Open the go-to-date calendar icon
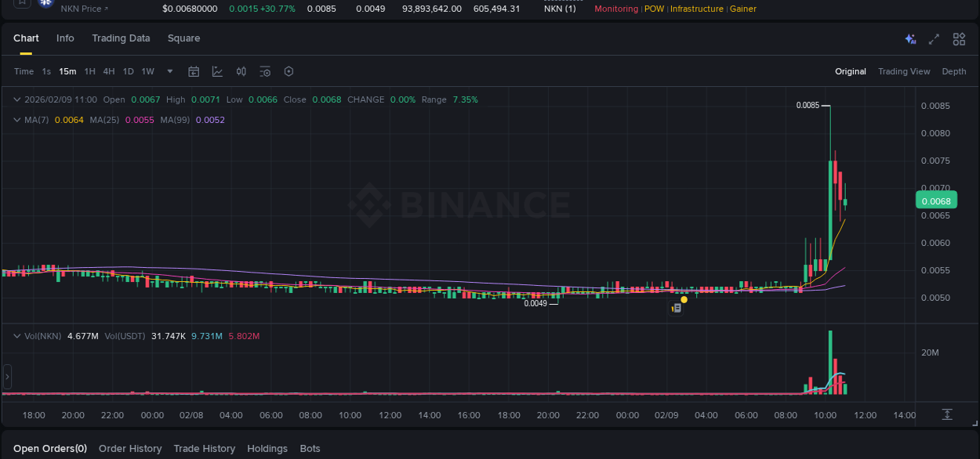 (194, 71)
